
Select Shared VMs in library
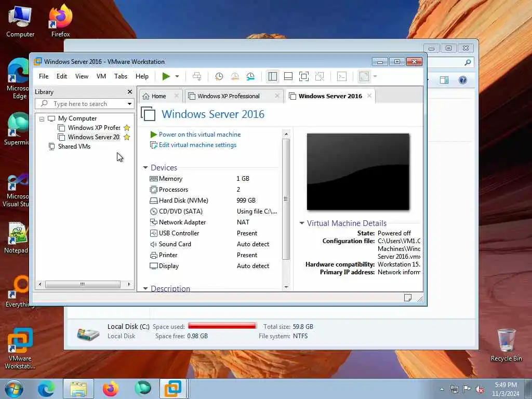pyautogui.click(x=74, y=146)
